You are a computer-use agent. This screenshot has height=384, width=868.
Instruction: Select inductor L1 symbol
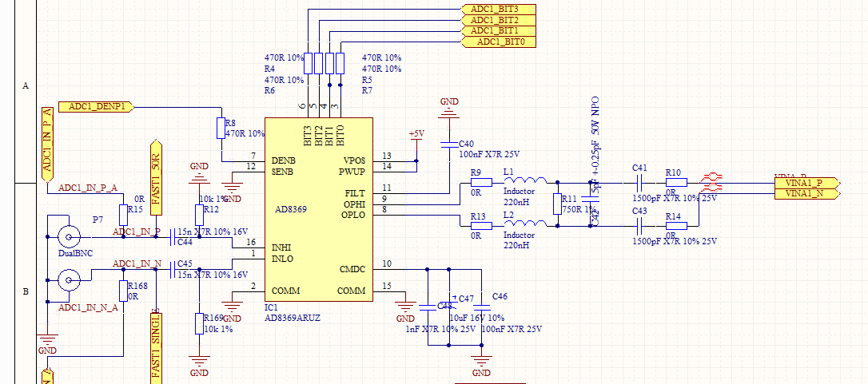point(525,180)
